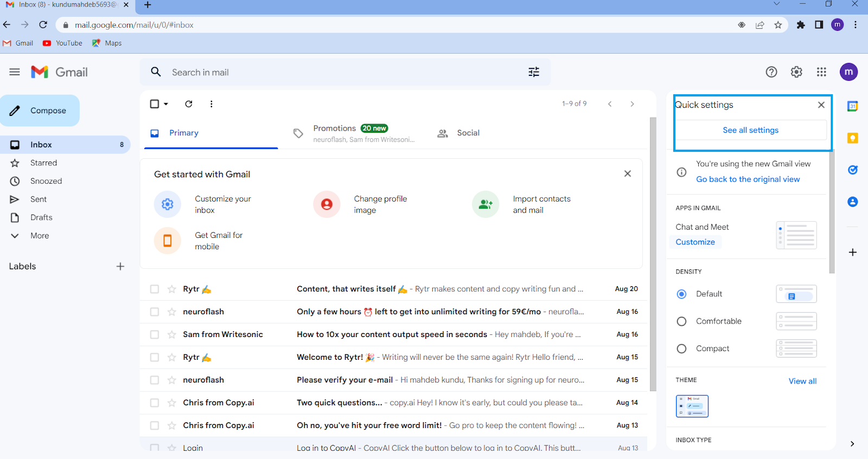Click the Settings gear icon
This screenshot has height=459, width=868.
pyautogui.click(x=796, y=72)
